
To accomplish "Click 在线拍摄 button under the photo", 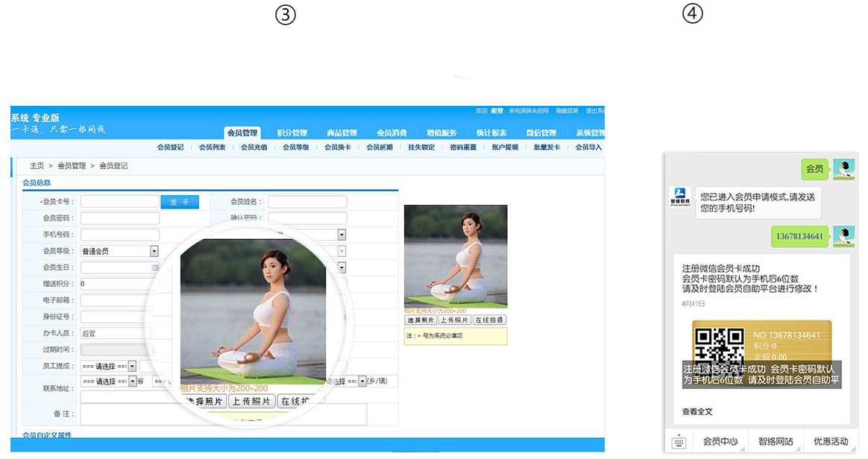I will [x=490, y=320].
